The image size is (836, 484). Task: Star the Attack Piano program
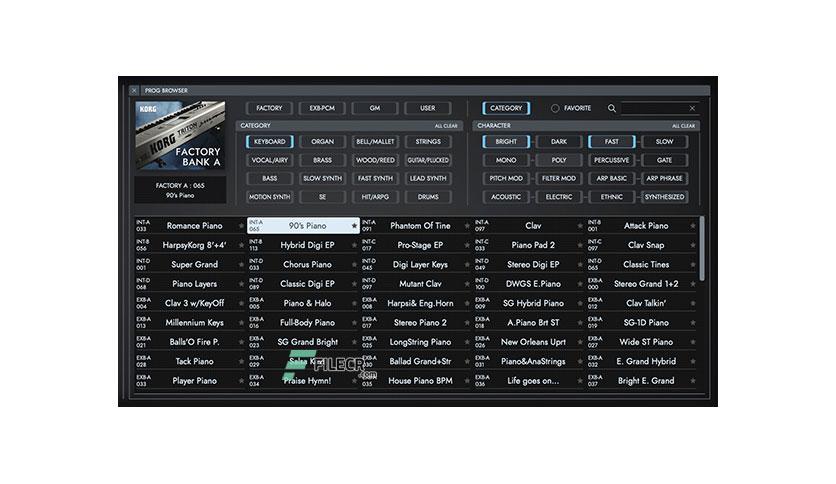(x=693, y=226)
